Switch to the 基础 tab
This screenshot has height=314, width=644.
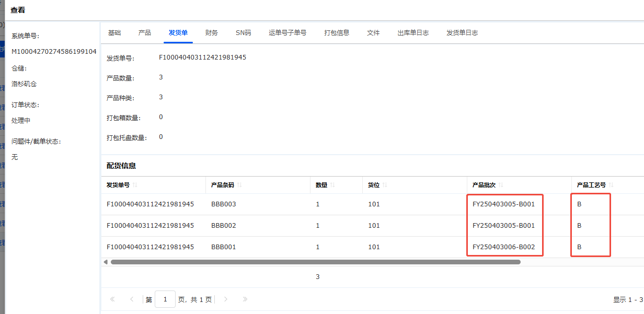click(x=114, y=32)
